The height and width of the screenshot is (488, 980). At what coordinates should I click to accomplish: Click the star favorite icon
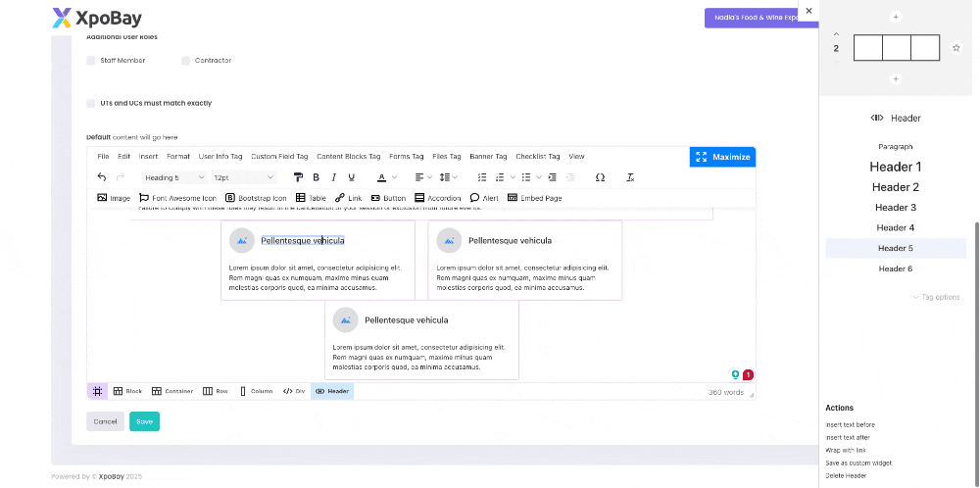click(956, 48)
